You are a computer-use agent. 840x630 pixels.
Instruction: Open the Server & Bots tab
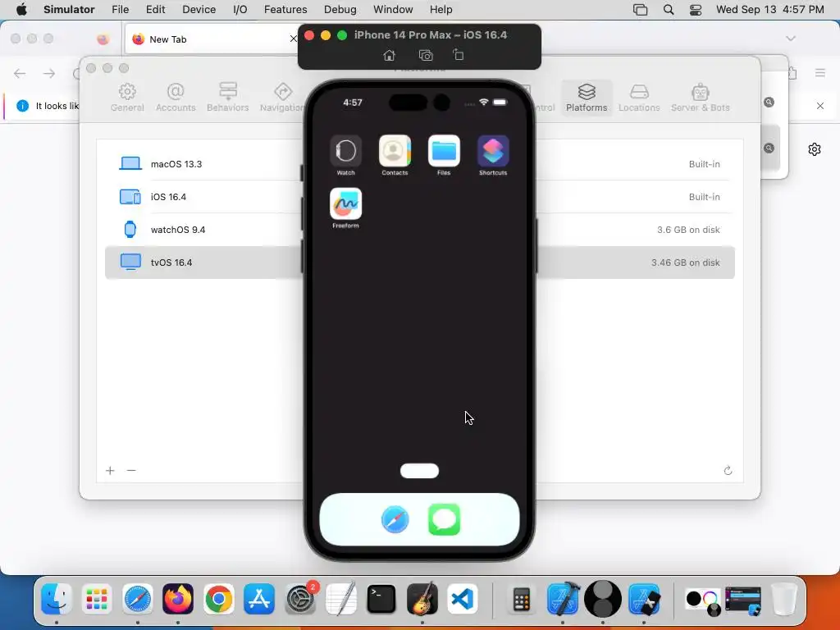[x=701, y=98]
